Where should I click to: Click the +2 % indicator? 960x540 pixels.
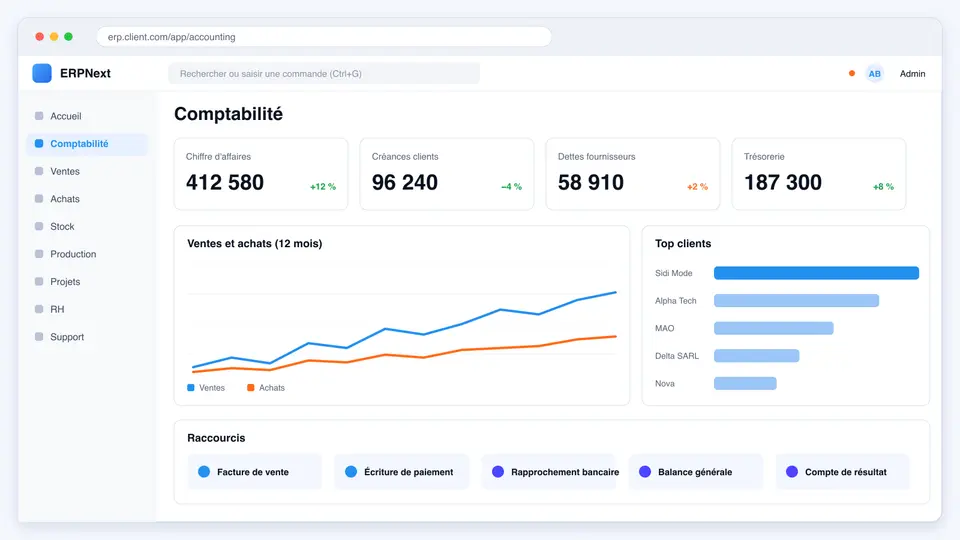click(697, 187)
